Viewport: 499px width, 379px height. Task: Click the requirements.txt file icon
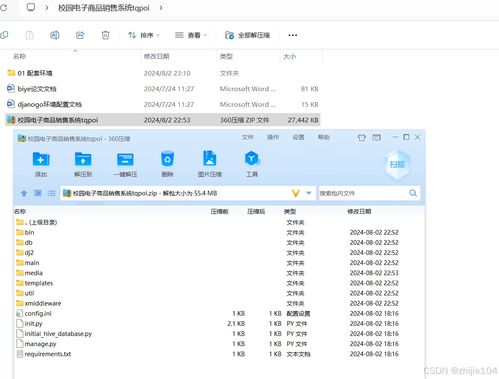click(20, 354)
